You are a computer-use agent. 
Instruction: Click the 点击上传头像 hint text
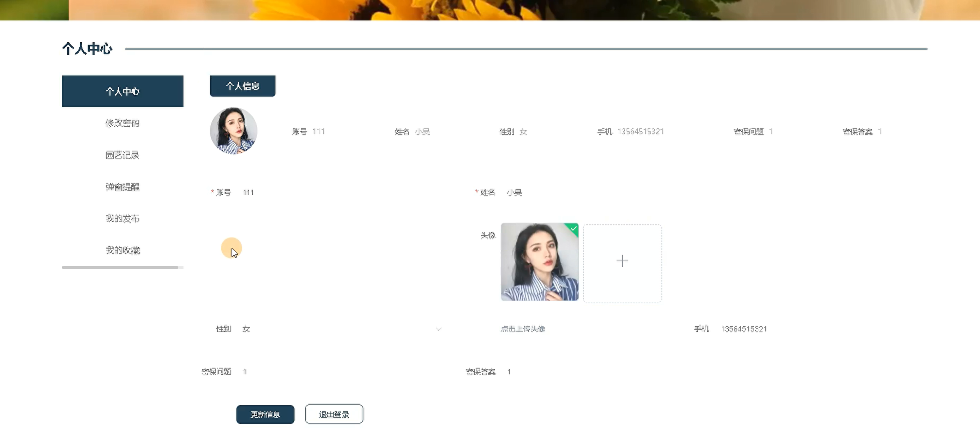523,329
